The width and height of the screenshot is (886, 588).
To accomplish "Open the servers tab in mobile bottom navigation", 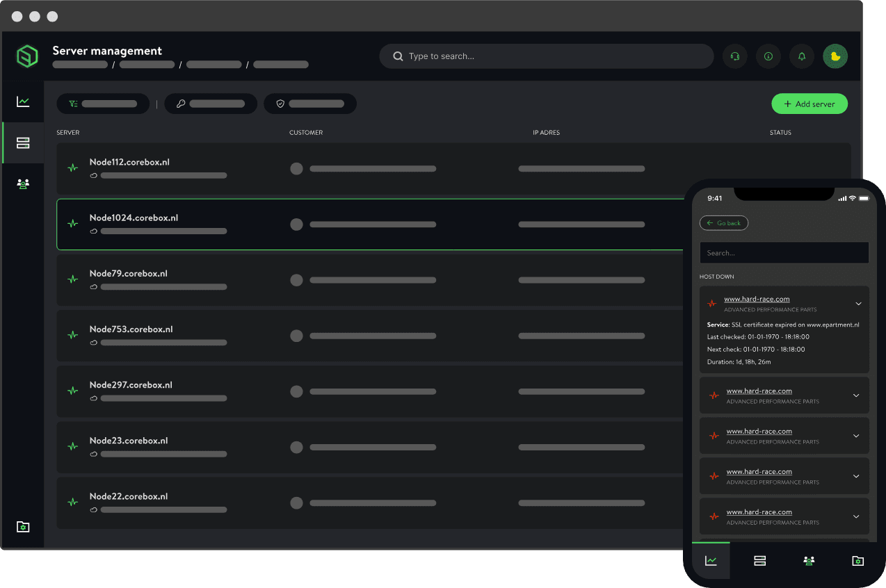I will click(759, 561).
